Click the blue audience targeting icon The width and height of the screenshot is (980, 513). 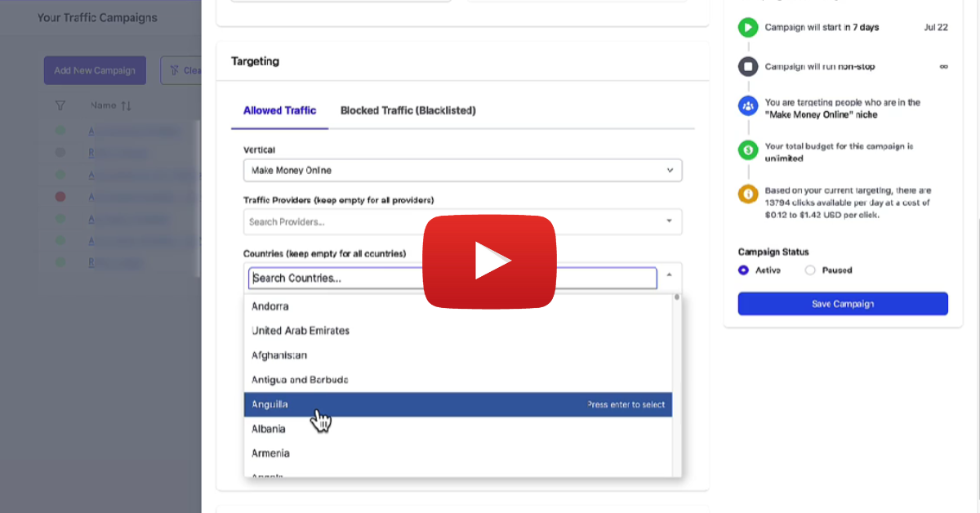(747, 107)
